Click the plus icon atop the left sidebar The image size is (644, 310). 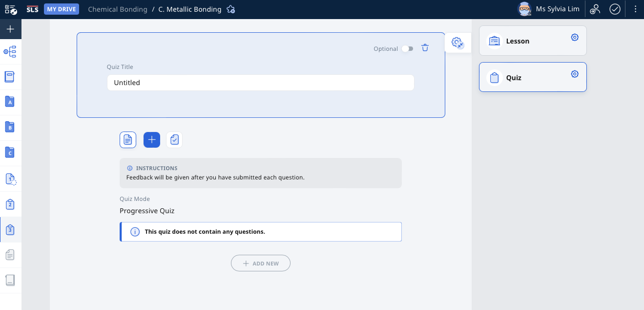pos(10,29)
